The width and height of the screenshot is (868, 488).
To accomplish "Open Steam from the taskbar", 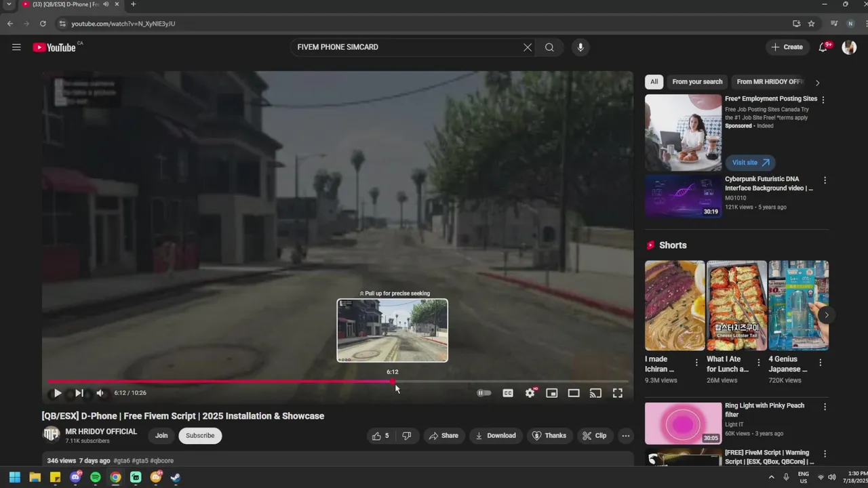I will click(x=176, y=477).
